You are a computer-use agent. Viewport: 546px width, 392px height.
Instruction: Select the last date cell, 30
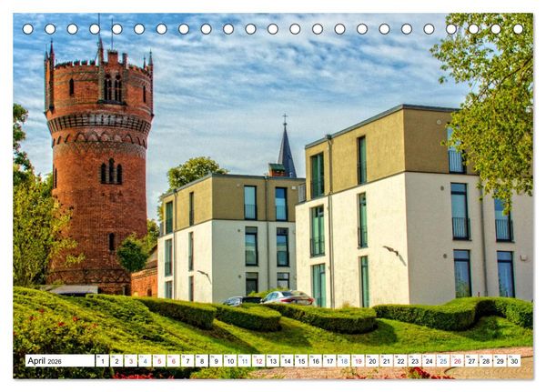coord(514,361)
